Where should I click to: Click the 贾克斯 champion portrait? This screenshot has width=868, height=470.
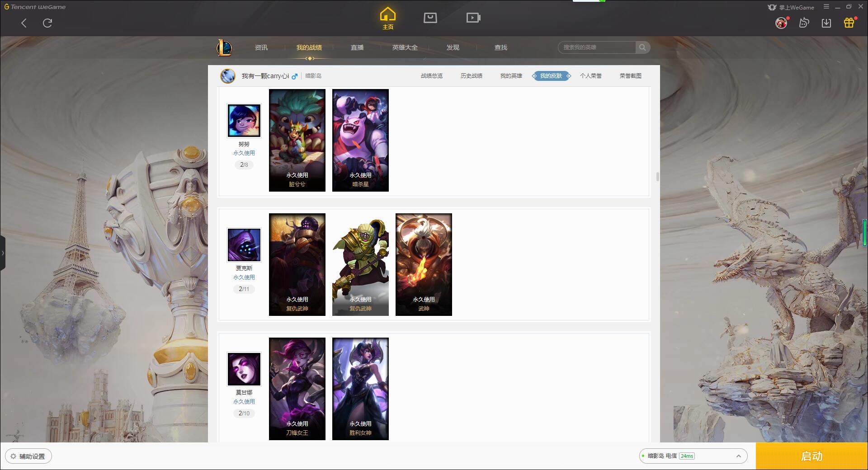point(244,245)
